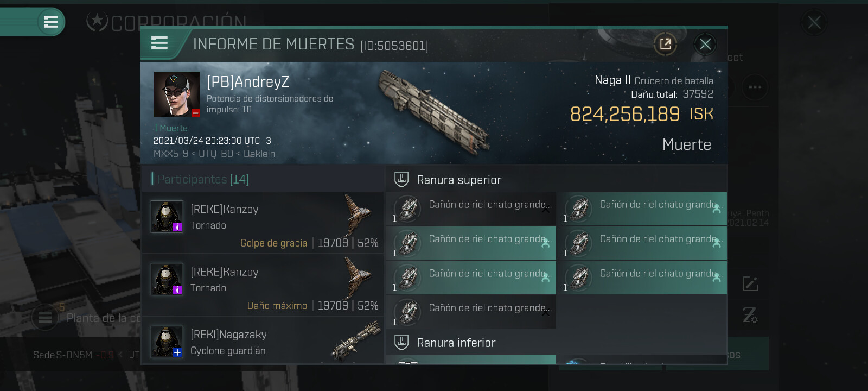Click the Deklein region link
This screenshot has width=868, height=391.
pos(259,154)
